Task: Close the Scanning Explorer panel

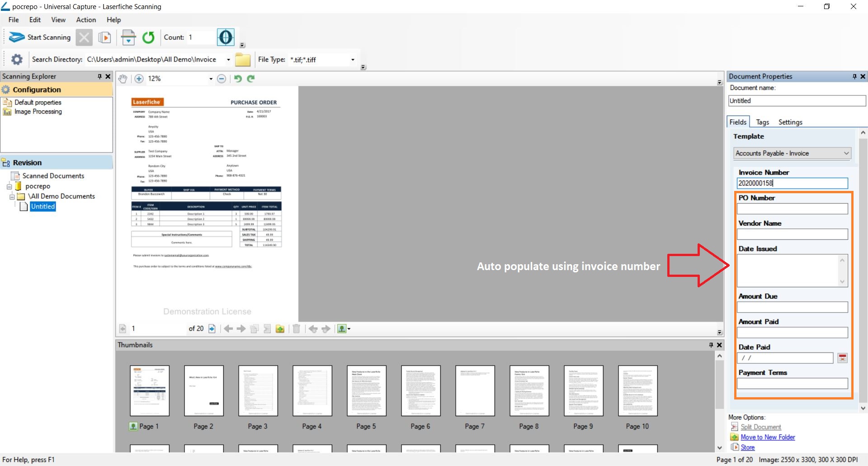Action: (x=108, y=76)
